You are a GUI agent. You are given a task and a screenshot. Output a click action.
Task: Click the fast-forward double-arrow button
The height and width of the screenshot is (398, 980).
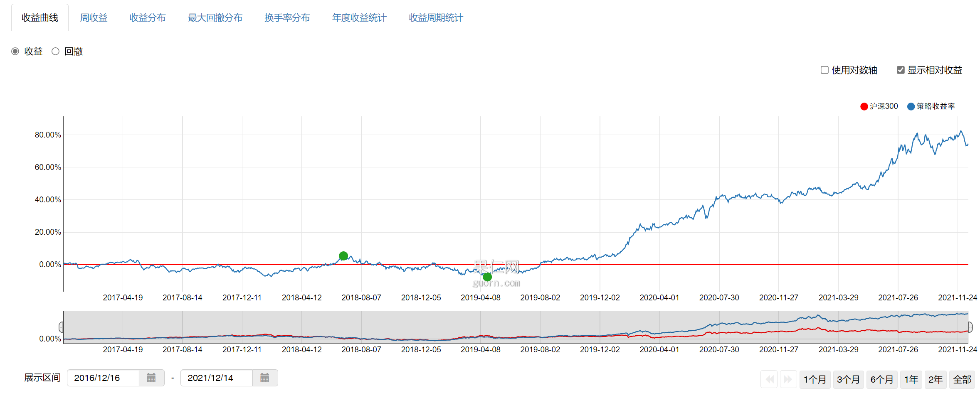click(x=788, y=379)
